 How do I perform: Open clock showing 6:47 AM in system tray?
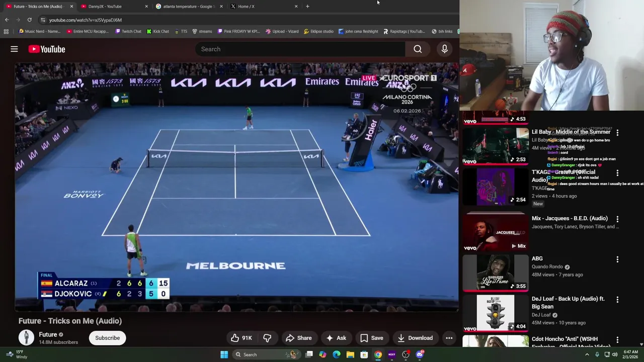630,354
